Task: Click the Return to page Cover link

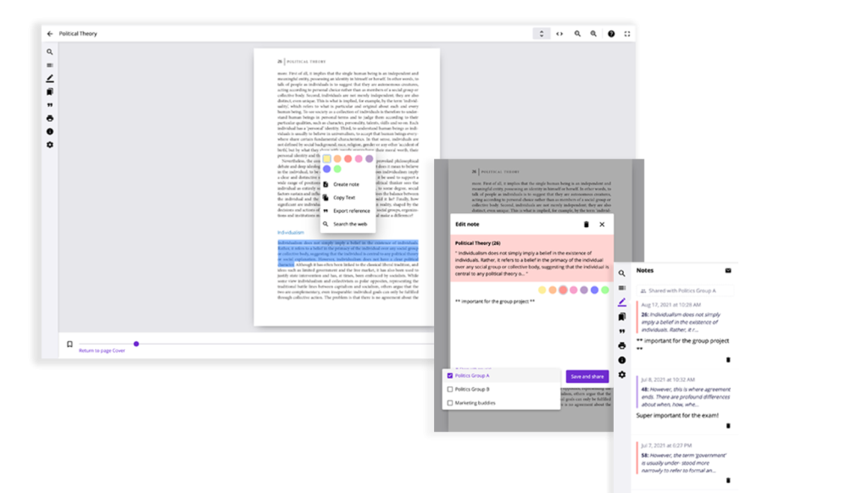Action: pos(102,351)
